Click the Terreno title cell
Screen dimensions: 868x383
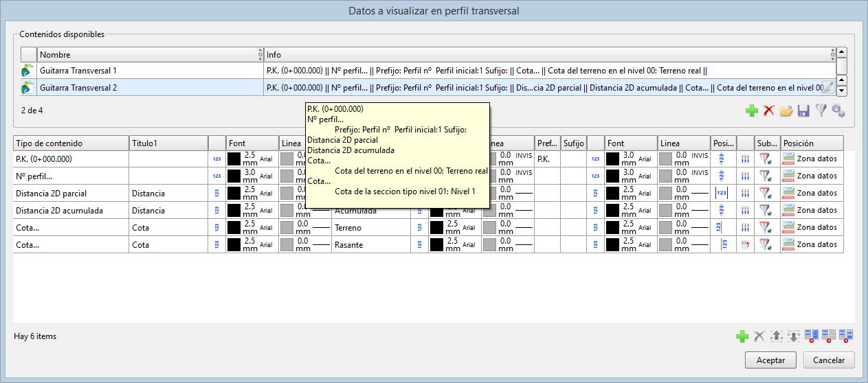(370, 228)
